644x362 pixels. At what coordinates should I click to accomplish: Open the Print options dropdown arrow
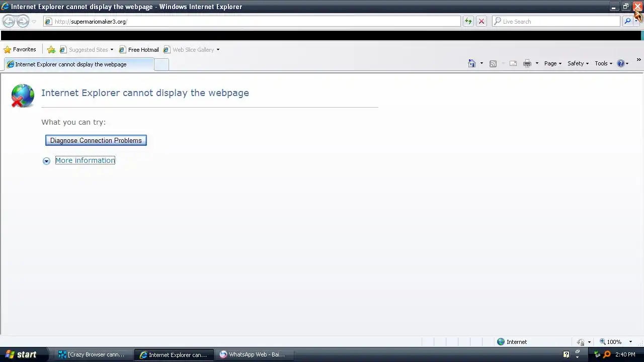[x=537, y=63]
